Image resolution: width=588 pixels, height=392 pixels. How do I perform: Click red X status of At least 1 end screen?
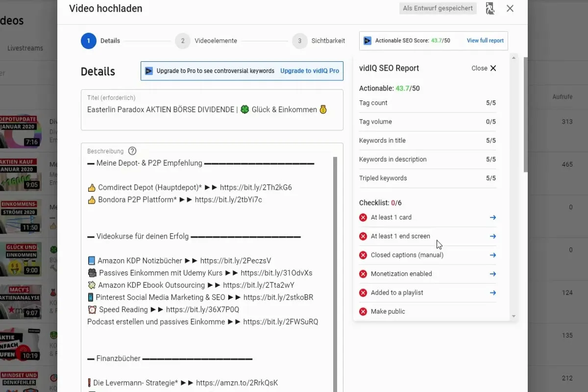tap(363, 236)
